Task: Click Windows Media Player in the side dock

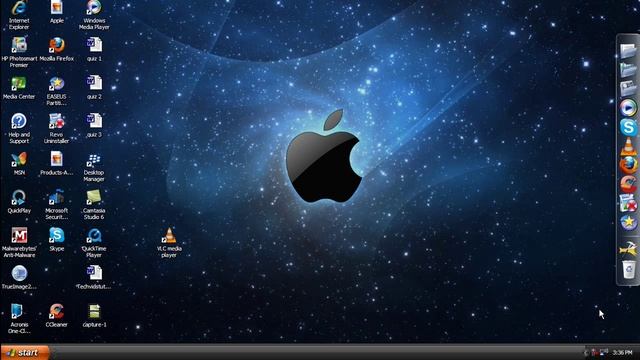Action: point(628,108)
